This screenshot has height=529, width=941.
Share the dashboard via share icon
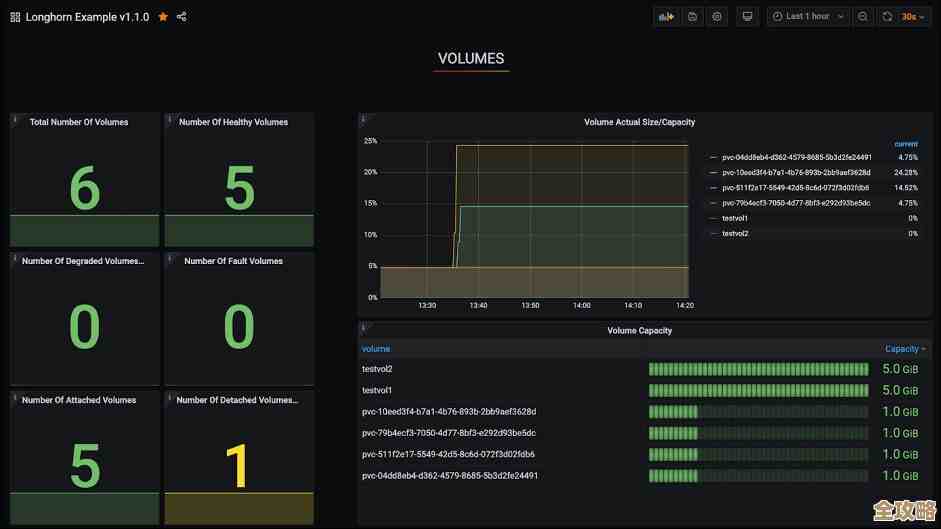tap(182, 17)
